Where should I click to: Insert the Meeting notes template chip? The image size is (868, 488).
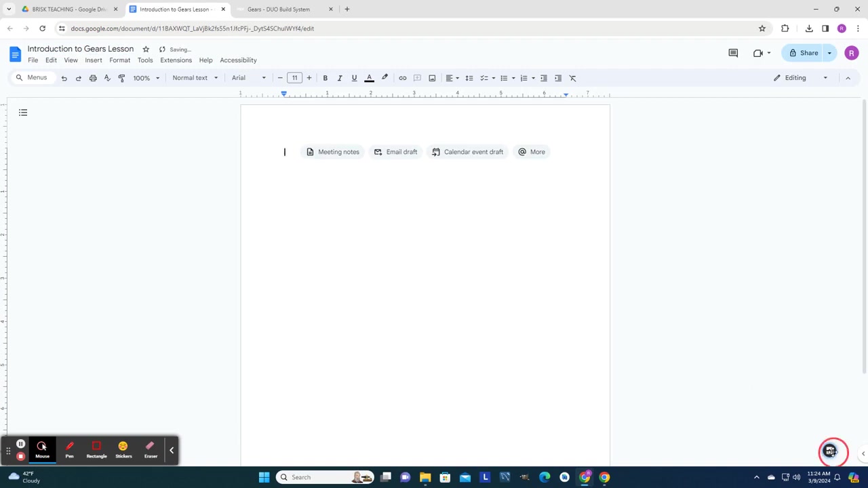332,152
